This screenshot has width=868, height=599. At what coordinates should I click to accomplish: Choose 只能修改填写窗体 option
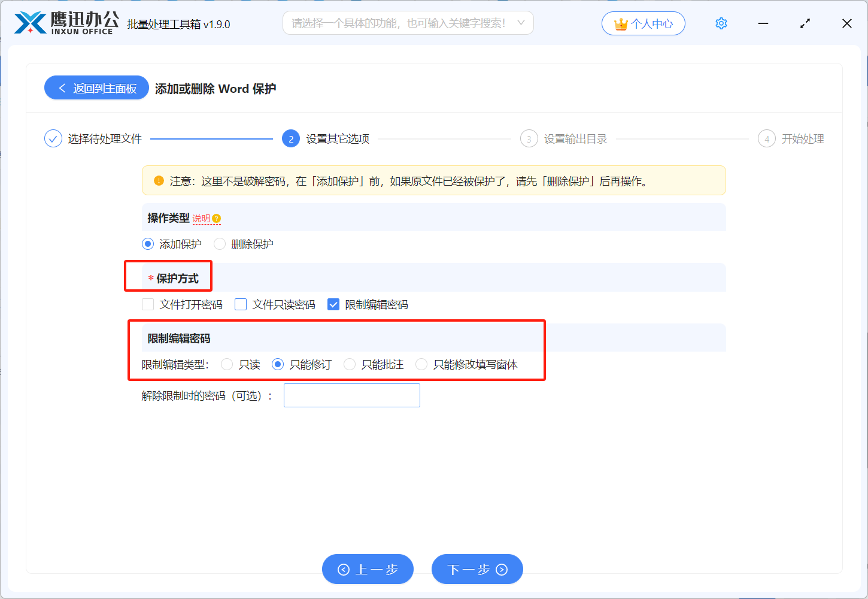421,364
